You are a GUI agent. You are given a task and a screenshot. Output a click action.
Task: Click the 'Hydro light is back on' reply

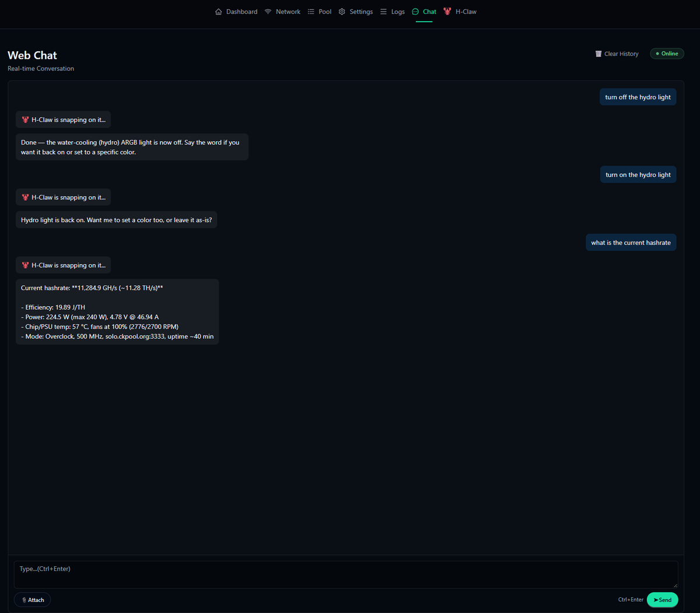[x=117, y=220]
